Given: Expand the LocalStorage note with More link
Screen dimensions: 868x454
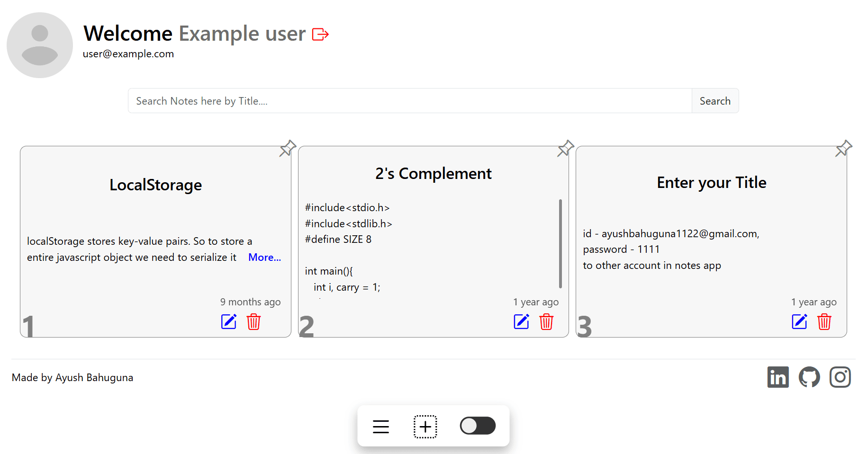Looking at the screenshot, I should (x=264, y=257).
